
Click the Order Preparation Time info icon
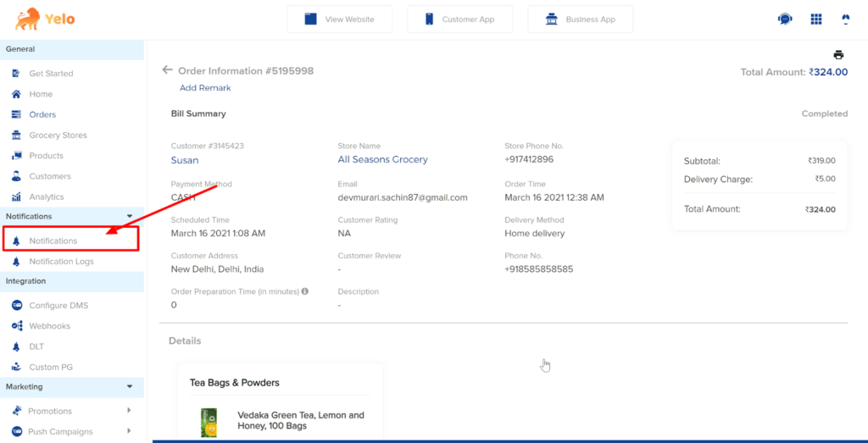(x=304, y=291)
